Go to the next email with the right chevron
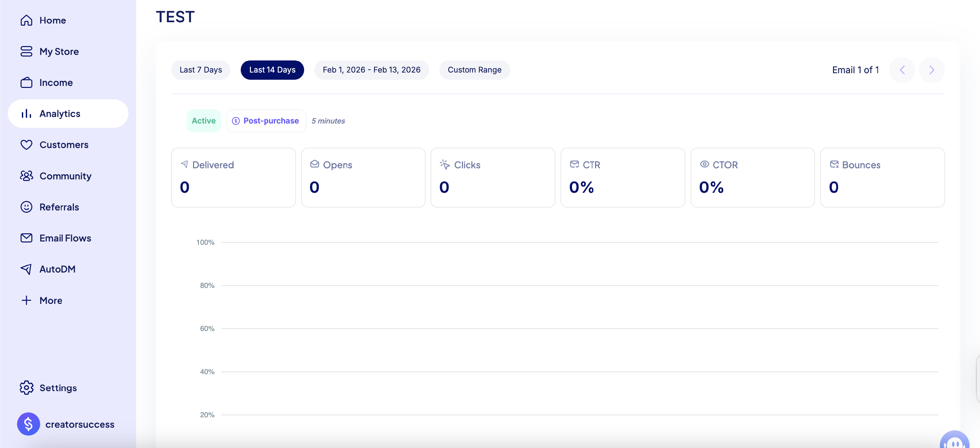Viewport: 980px width, 448px height. (x=931, y=70)
